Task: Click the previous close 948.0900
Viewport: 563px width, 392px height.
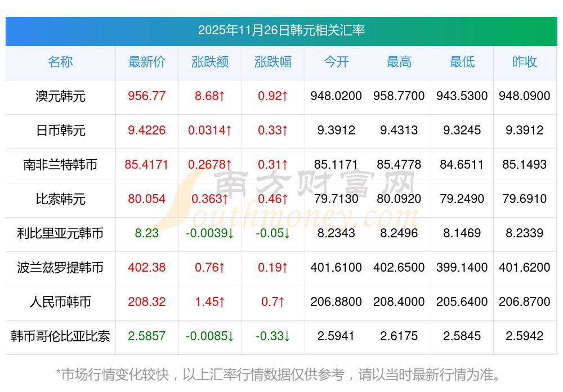Action: (x=525, y=96)
